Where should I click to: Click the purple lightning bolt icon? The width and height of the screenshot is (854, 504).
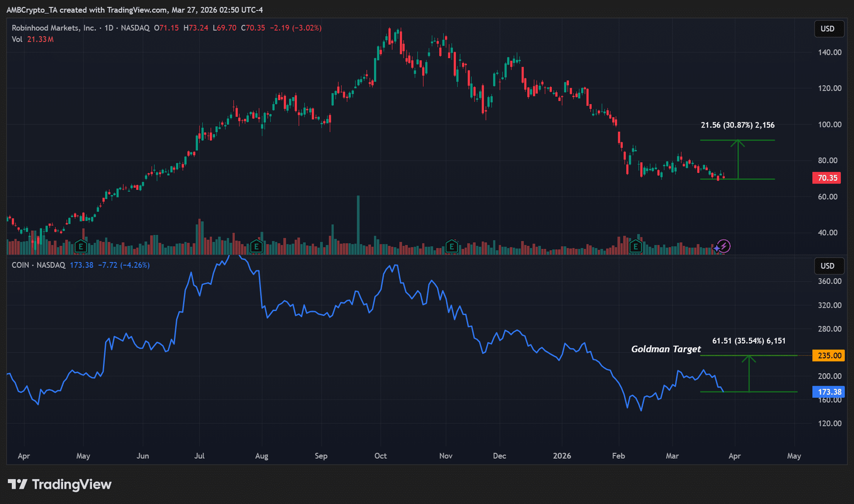723,246
